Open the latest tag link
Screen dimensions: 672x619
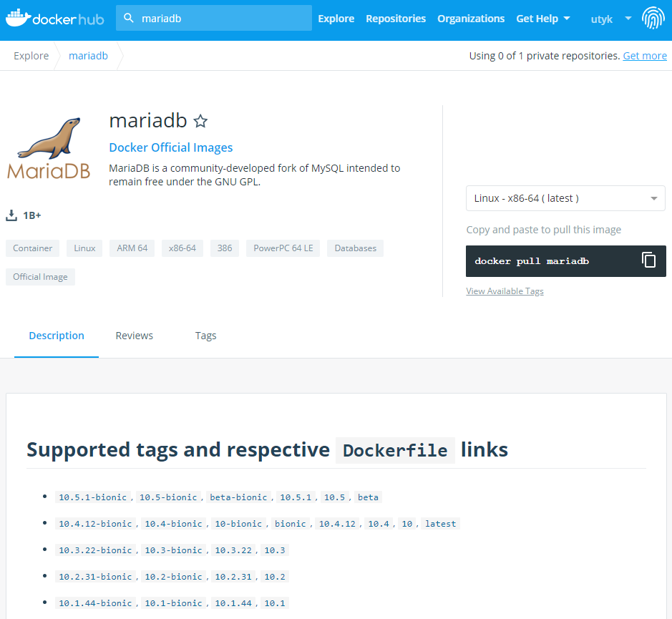pos(440,524)
